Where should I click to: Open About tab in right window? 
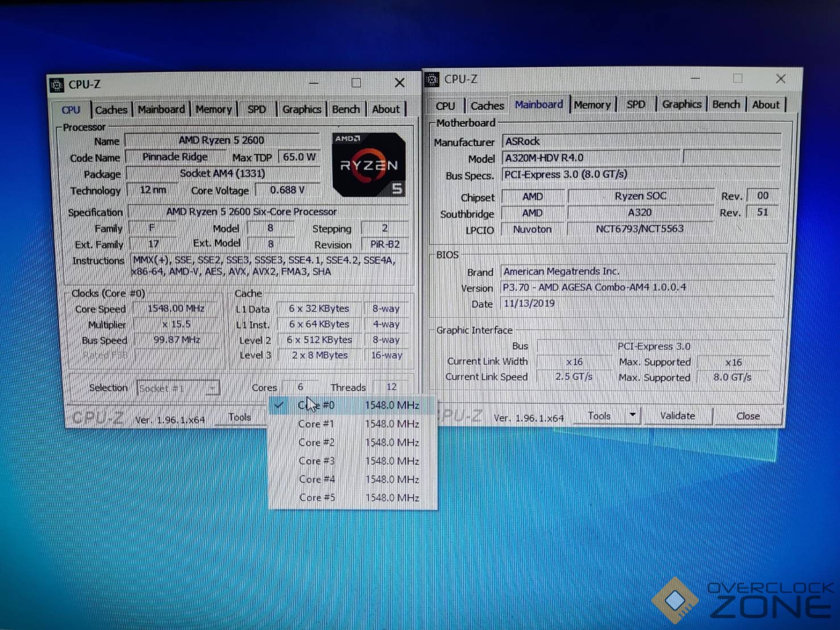tap(765, 105)
